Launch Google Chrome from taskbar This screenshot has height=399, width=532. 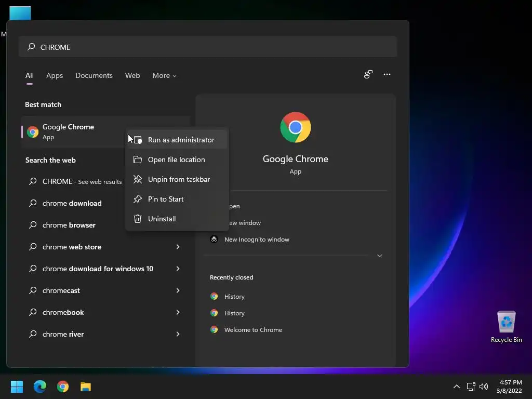[x=63, y=387]
